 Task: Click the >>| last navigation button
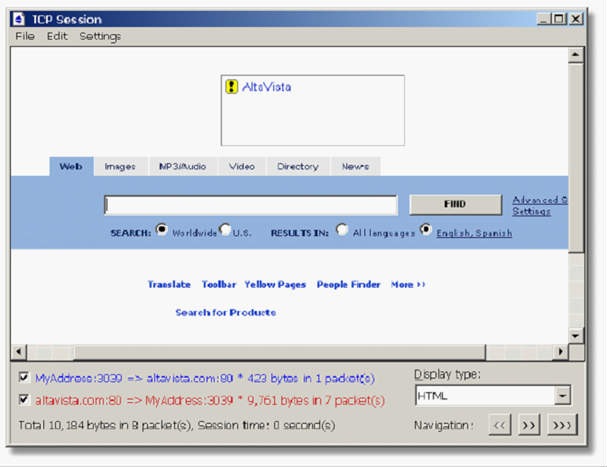click(562, 425)
